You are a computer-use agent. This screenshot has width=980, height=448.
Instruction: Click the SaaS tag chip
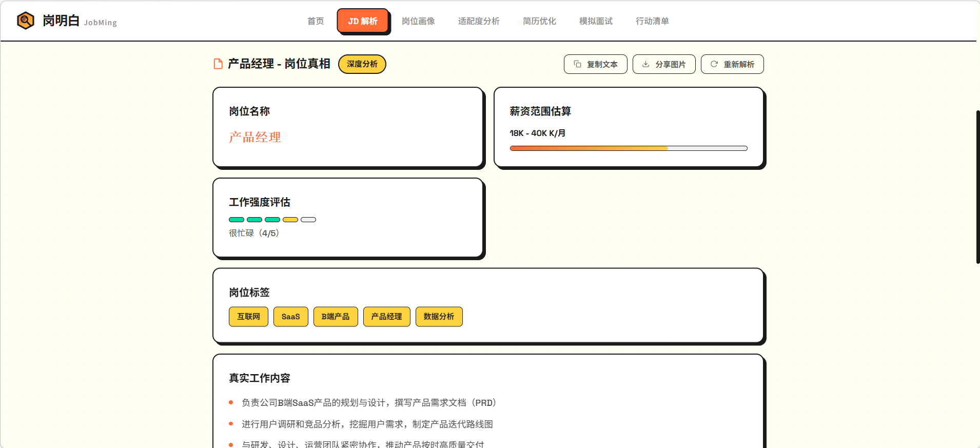[x=290, y=317]
